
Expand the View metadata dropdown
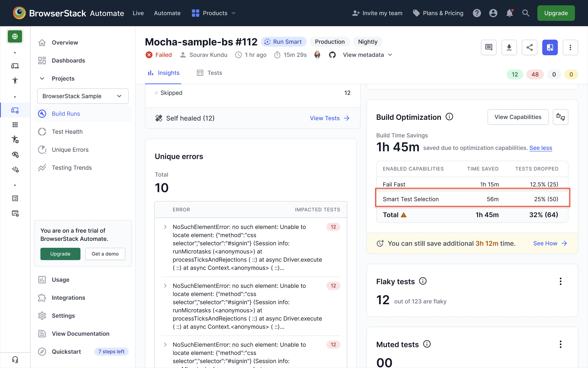click(367, 55)
